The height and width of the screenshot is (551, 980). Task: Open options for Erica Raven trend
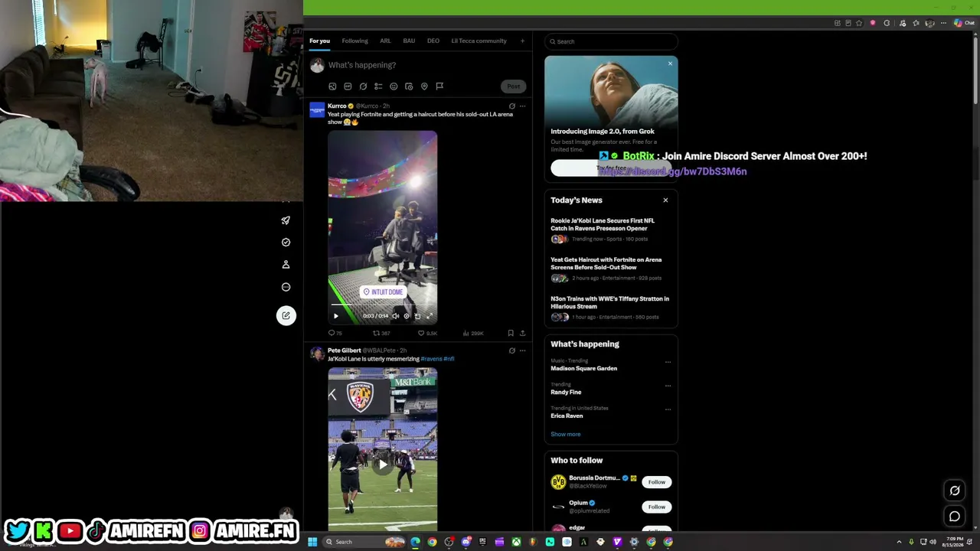[668, 409]
